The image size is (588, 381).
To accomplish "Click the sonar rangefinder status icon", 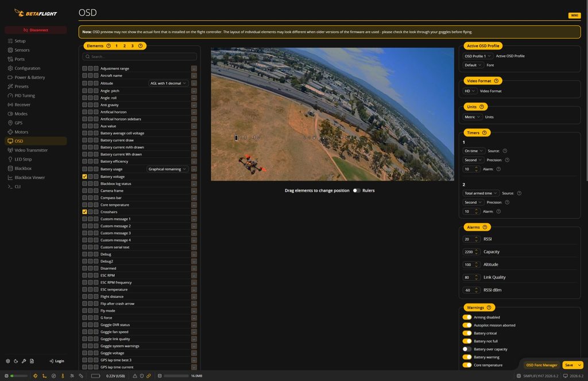I will [x=81, y=376].
